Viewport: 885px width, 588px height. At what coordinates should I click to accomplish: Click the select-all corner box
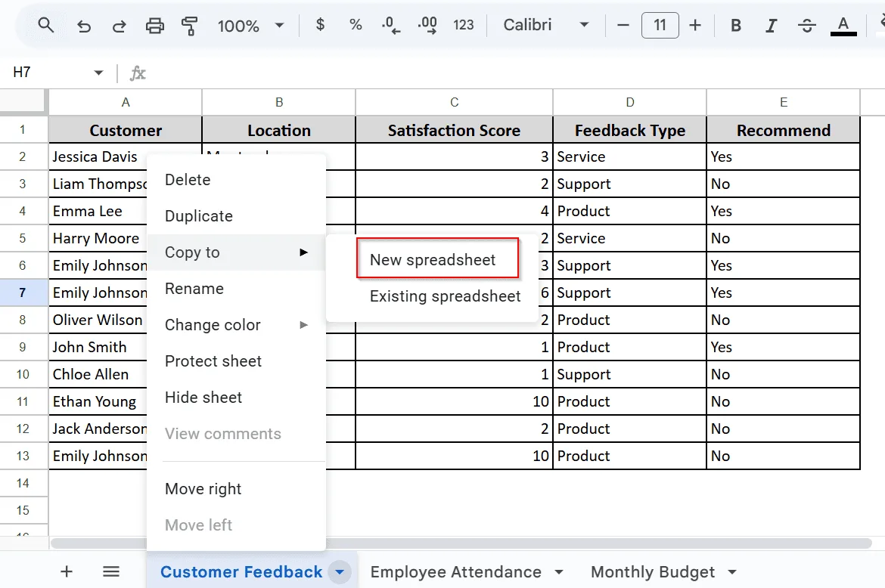point(23,102)
